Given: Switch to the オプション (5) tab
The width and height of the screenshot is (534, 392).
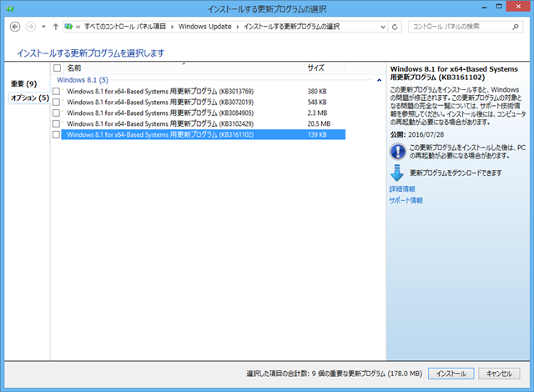Looking at the screenshot, I should pos(30,98).
